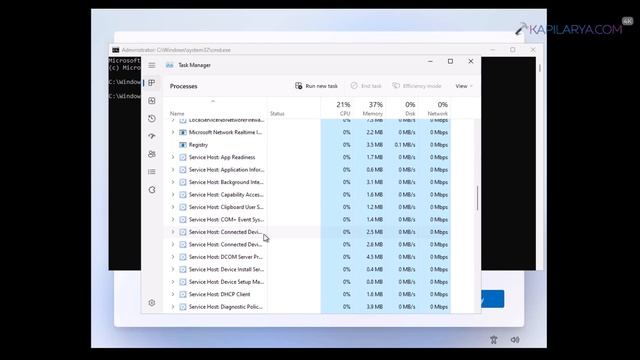The height and width of the screenshot is (360, 640).
Task: Select Service Host: DCOM Server Pr... text
Action: pos(225,257)
